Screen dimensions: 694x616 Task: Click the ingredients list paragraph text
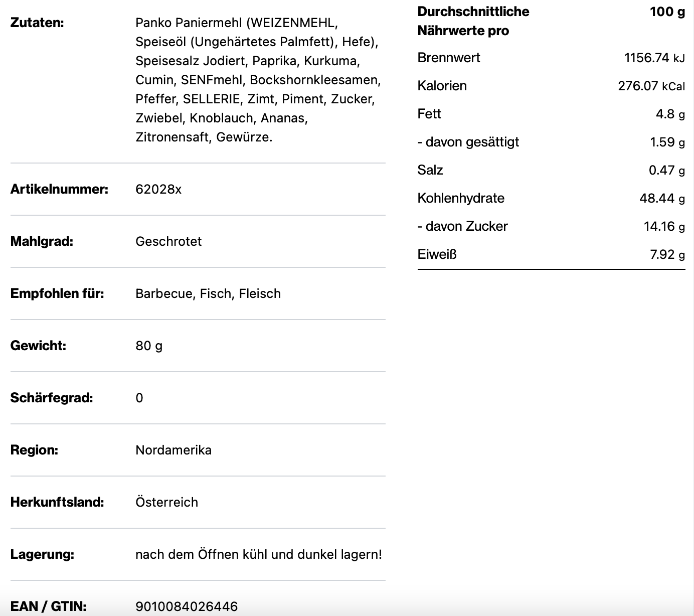pyautogui.click(x=258, y=80)
